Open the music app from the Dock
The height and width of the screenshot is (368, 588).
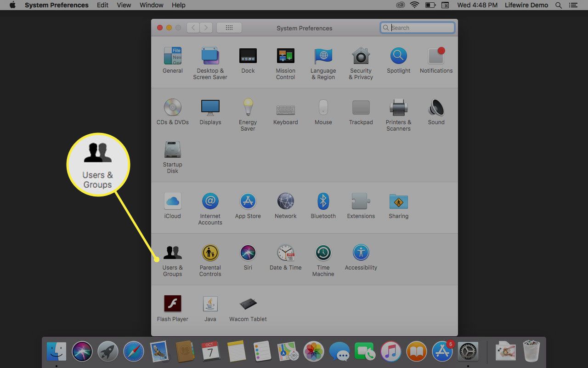(x=391, y=351)
